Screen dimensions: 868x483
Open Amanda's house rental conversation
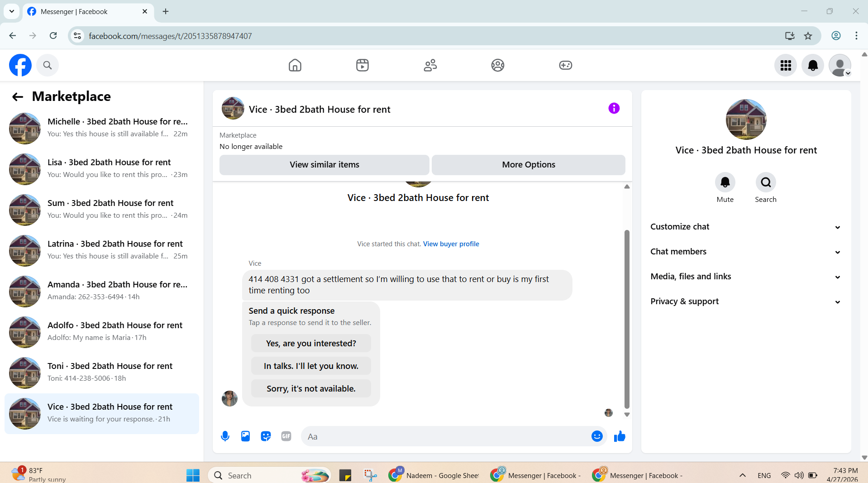(x=102, y=291)
